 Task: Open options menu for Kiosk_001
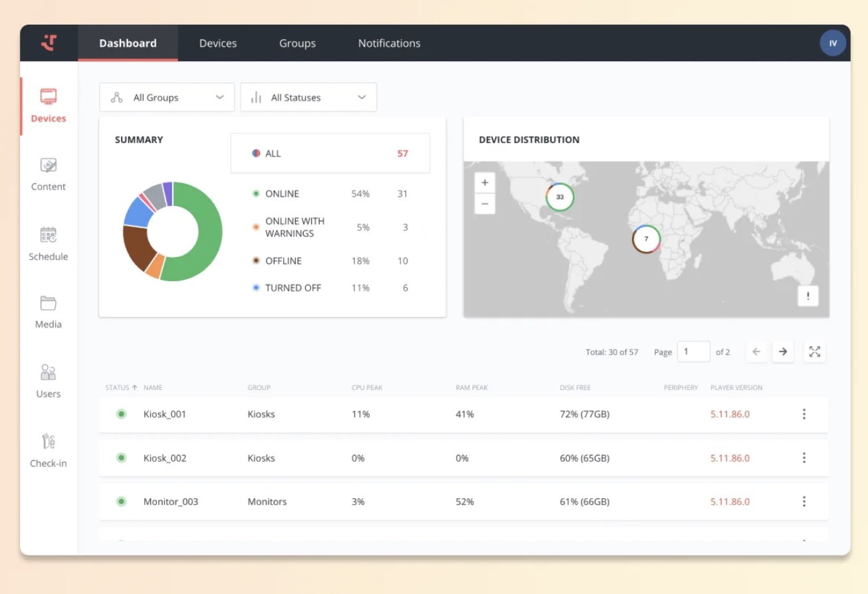click(x=804, y=414)
